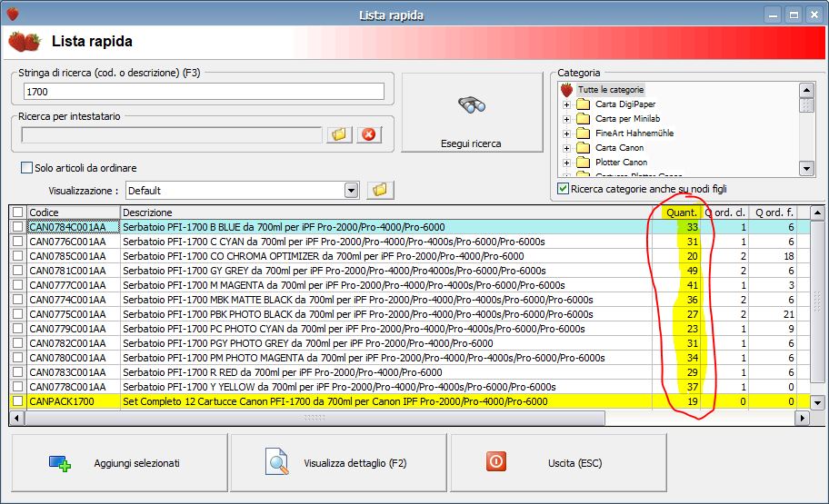Click the Carta per Minilab folder icon
This screenshot has width=829, height=504.
tap(584, 119)
